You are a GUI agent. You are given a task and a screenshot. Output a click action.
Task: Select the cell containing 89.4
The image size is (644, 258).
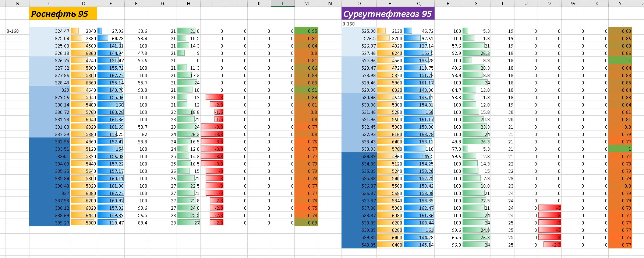136,223
